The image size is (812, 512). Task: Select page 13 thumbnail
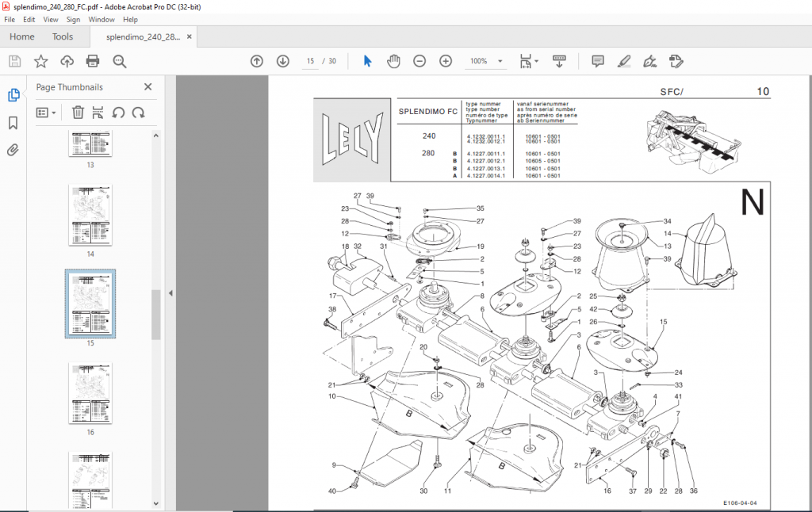[x=90, y=144]
